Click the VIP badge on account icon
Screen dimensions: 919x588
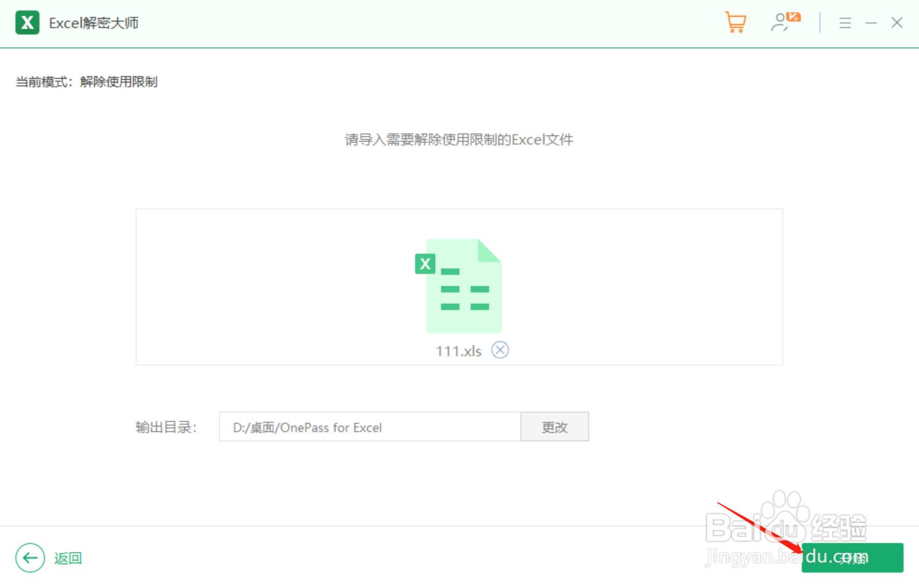794,15
